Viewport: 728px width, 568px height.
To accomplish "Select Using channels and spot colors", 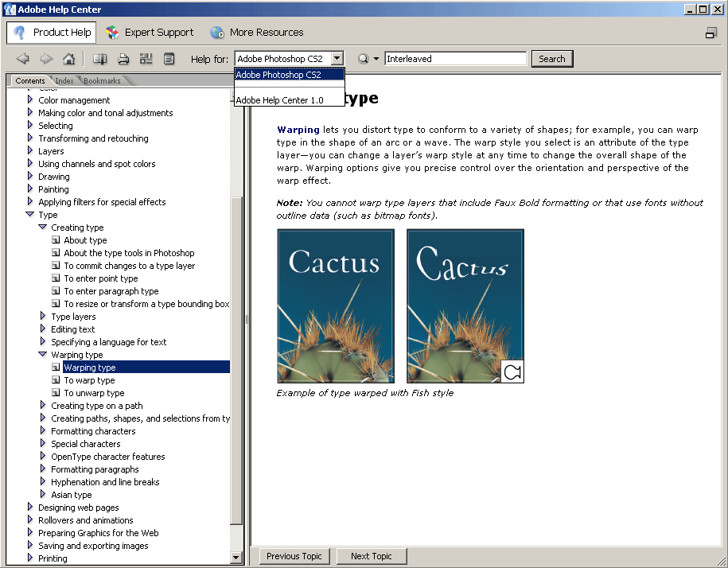I will [96, 164].
